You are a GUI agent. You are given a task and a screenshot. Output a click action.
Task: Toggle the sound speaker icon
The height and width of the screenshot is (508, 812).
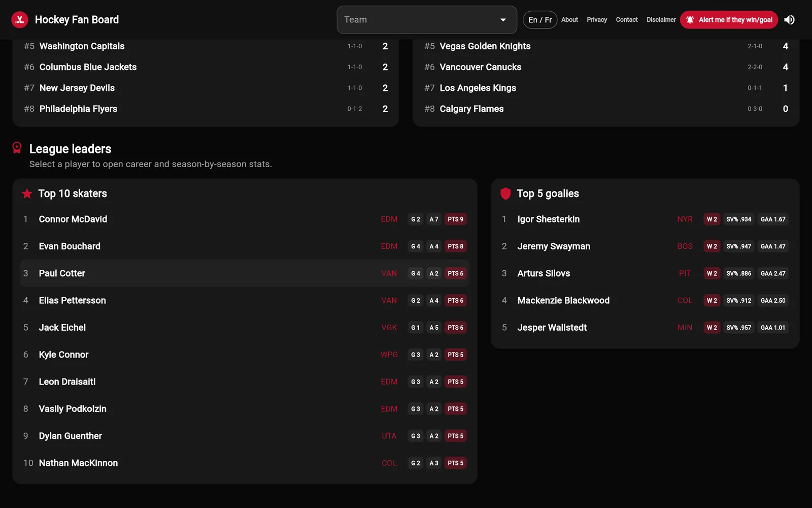point(789,20)
